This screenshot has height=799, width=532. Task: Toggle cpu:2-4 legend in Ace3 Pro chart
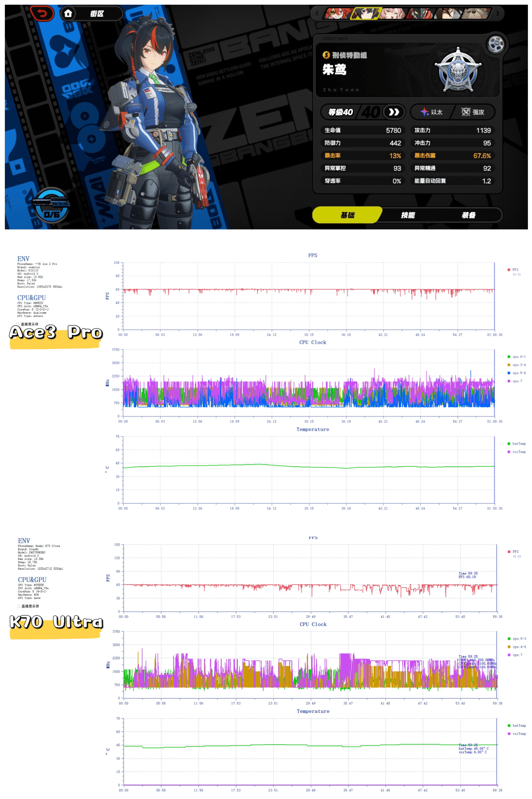[516, 365]
